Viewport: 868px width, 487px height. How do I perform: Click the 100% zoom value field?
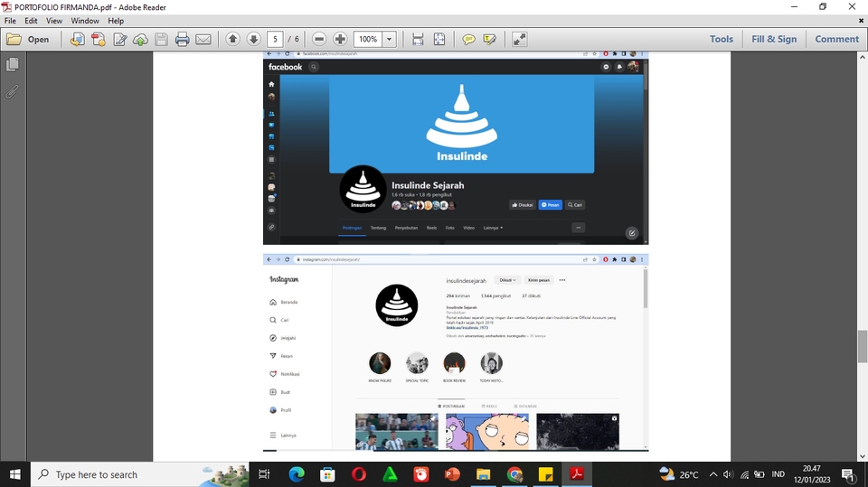[x=368, y=39]
